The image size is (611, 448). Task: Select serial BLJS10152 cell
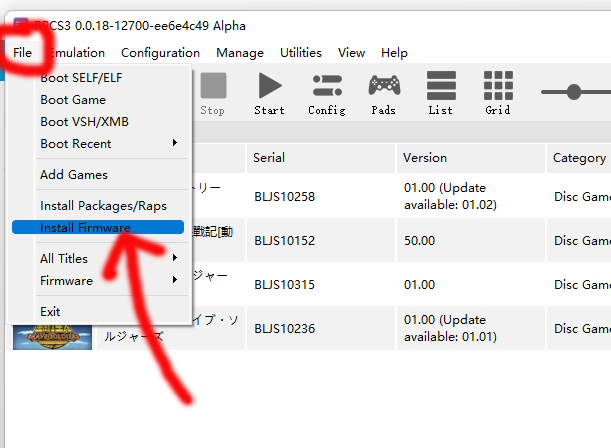coord(321,240)
